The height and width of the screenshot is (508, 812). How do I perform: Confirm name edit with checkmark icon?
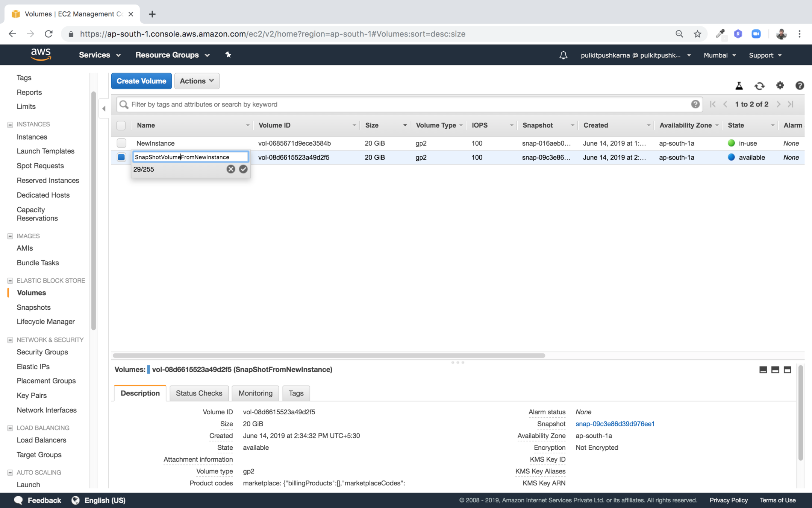click(x=243, y=169)
